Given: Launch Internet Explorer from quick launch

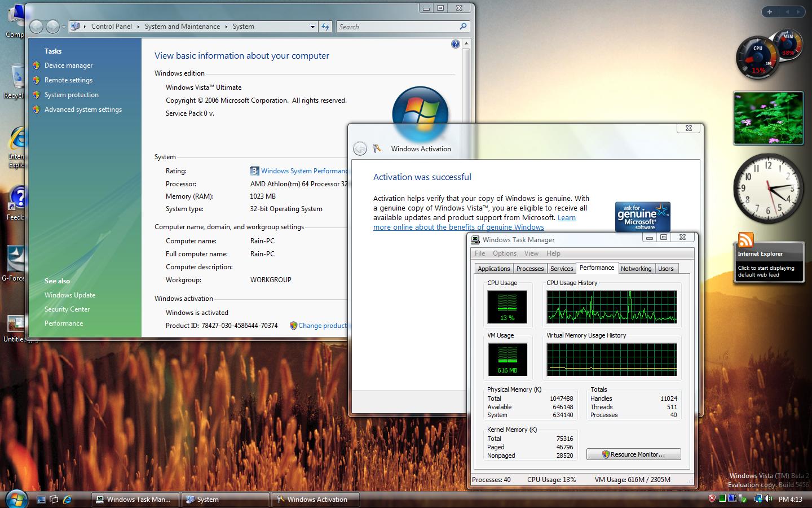Looking at the screenshot, I should click(68, 499).
